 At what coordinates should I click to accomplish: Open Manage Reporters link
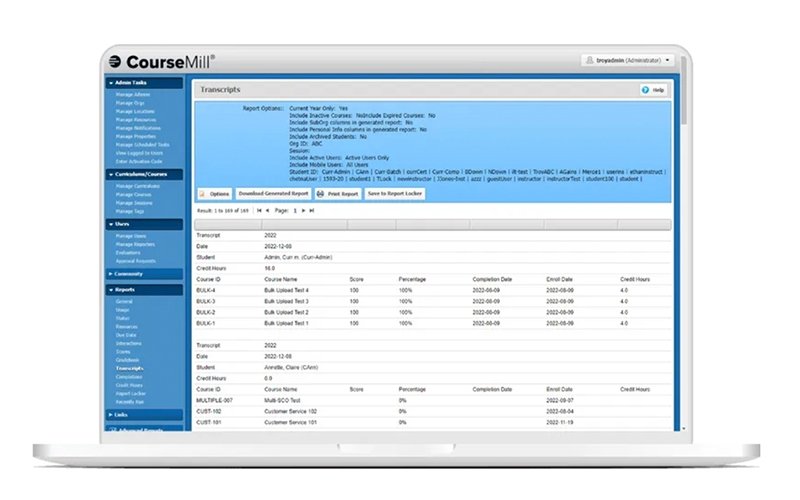(135, 244)
